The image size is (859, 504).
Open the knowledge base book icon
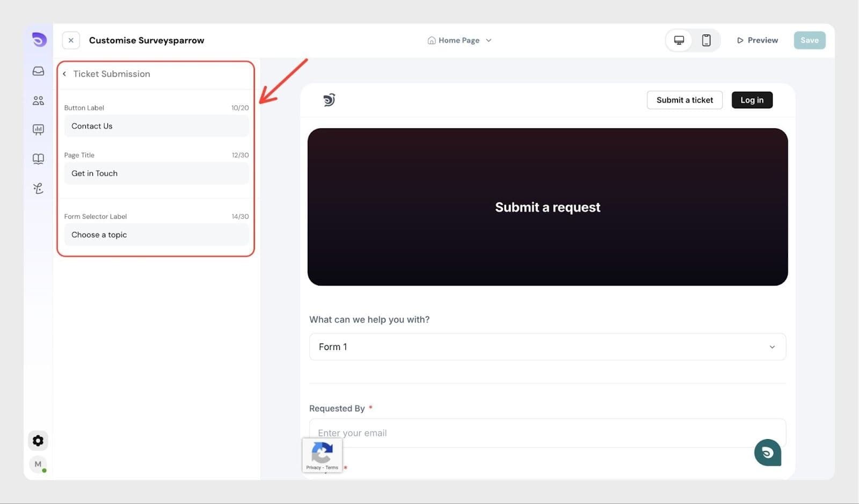click(x=38, y=159)
